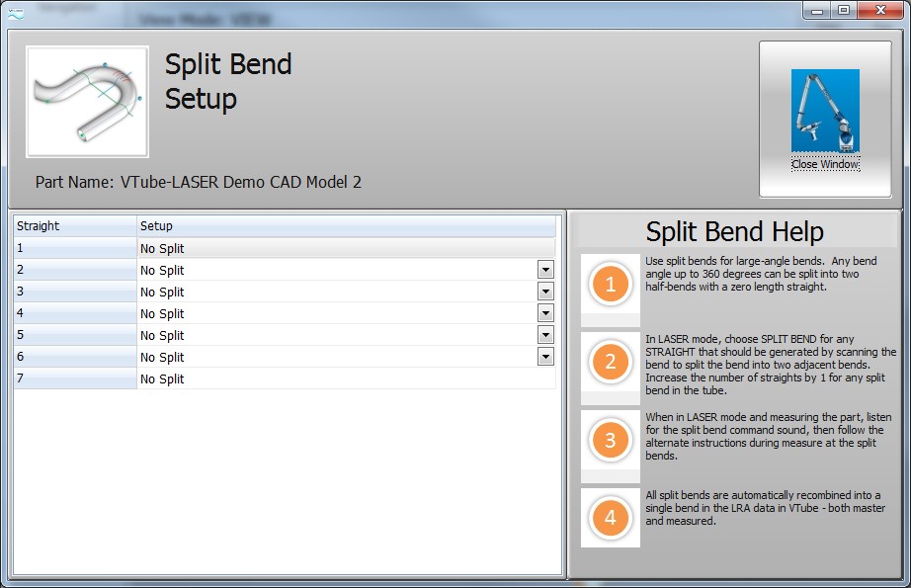
Task: Maximize the Split Bend Setup window
Action: coord(843,10)
